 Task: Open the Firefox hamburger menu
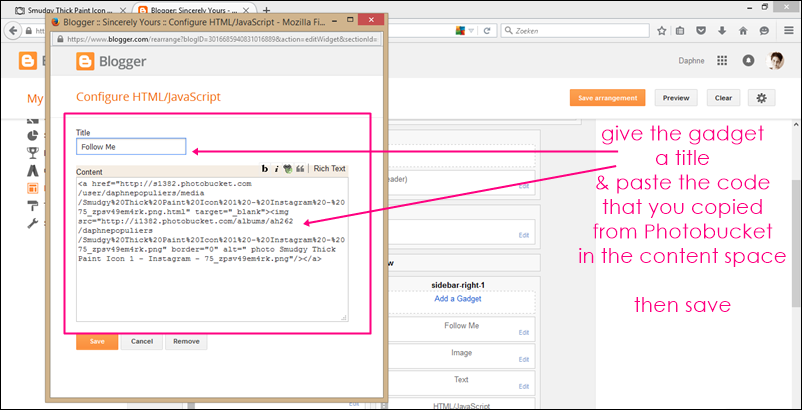(789, 31)
